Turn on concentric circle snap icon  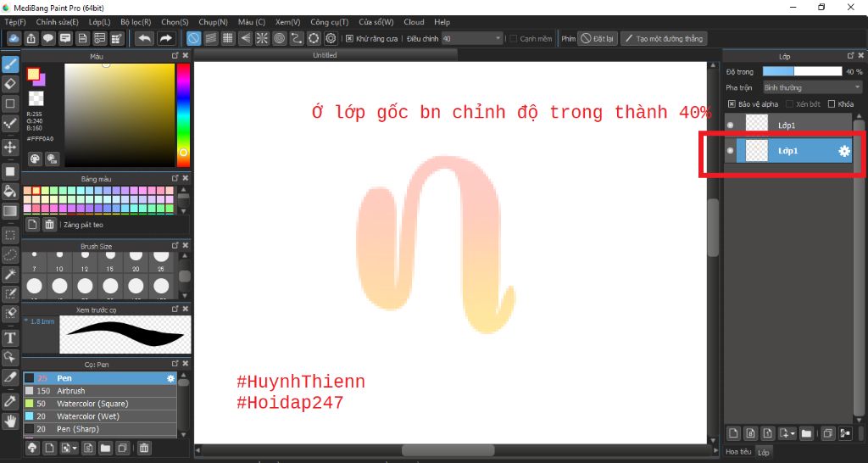coord(280,38)
